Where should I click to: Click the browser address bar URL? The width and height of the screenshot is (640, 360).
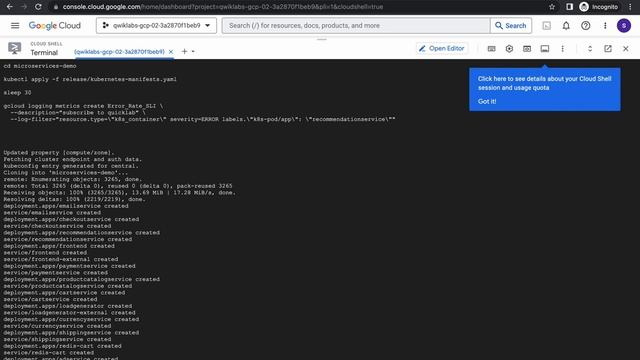[223, 7]
